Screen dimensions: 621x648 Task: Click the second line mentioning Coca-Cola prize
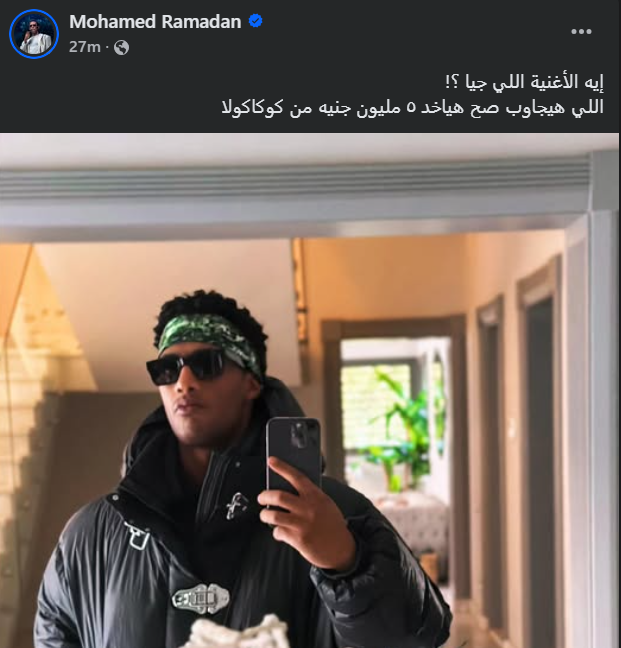413,107
